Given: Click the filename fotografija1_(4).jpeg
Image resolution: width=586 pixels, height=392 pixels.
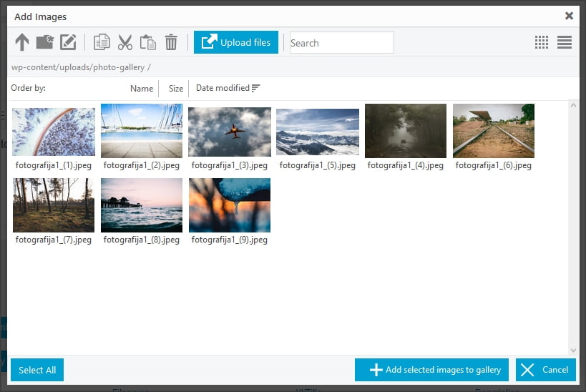Looking at the screenshot, I should [x=406, y=165].
